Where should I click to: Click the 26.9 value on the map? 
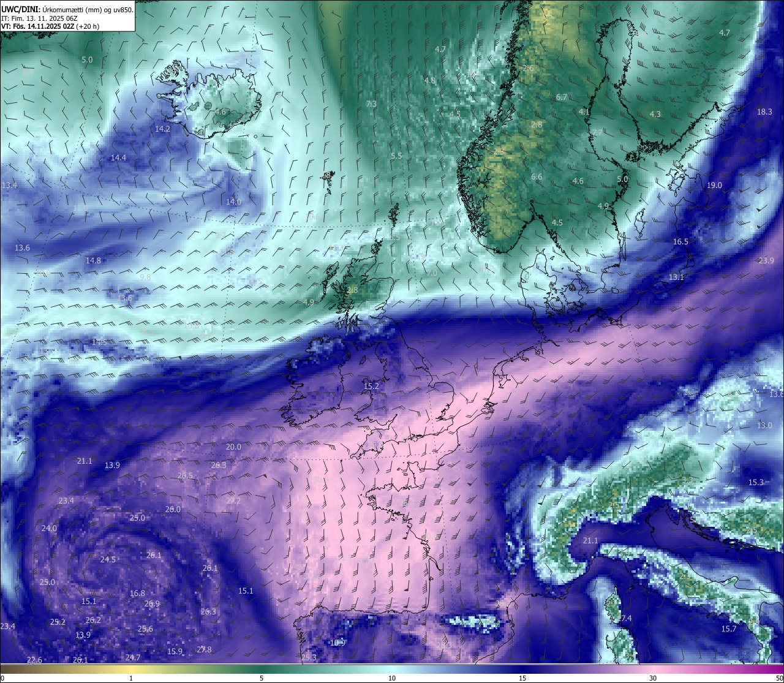point(152,604)
